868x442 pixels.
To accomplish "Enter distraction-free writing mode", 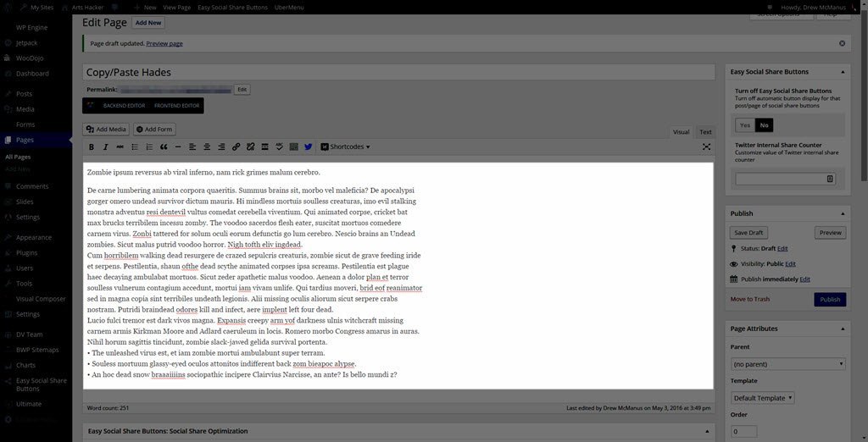I will (706, 147).
